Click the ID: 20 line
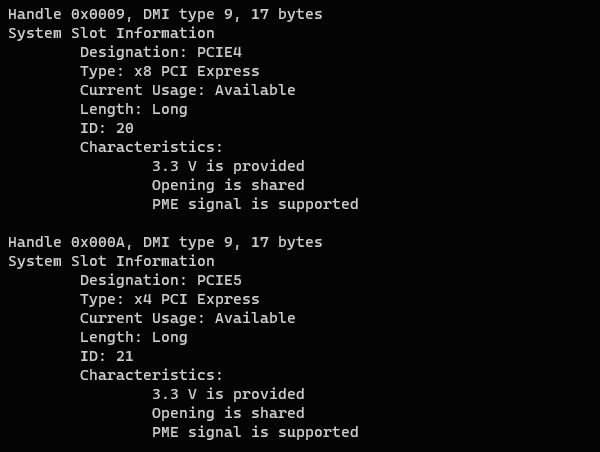 (x=106, y=128)
